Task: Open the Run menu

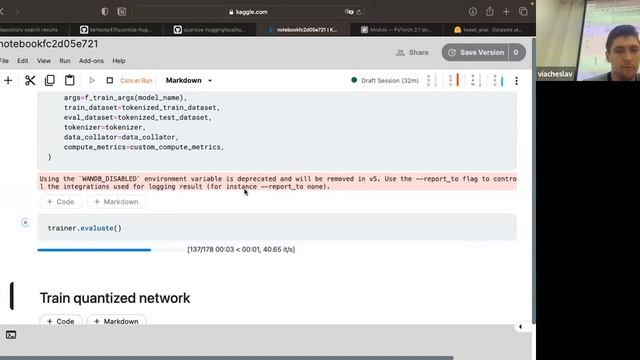Action: pyautogui.click(x=65, y=61)
